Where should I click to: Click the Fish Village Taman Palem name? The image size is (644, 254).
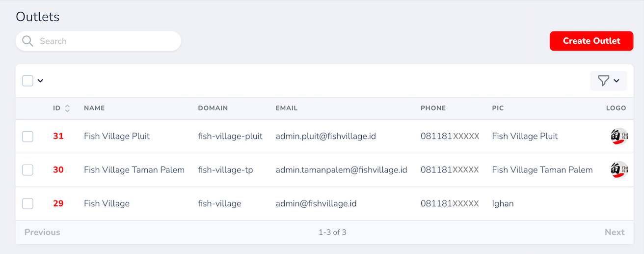[134, 170]
